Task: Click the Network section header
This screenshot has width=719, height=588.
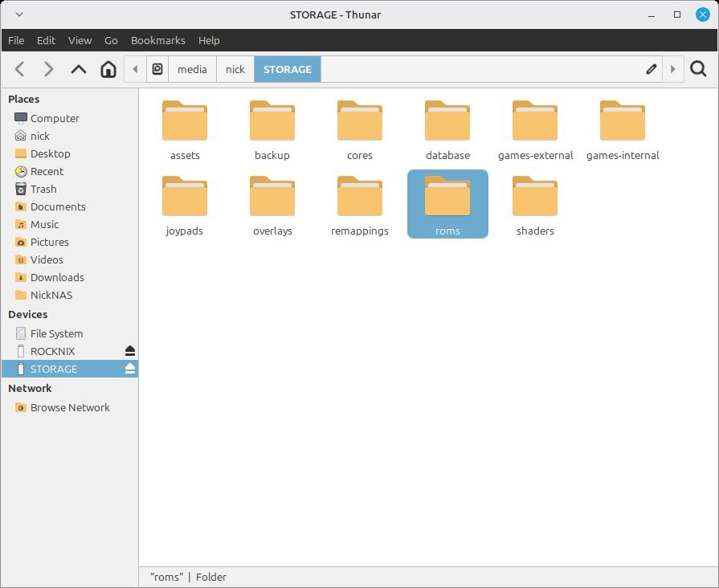Action: (30, 388)
